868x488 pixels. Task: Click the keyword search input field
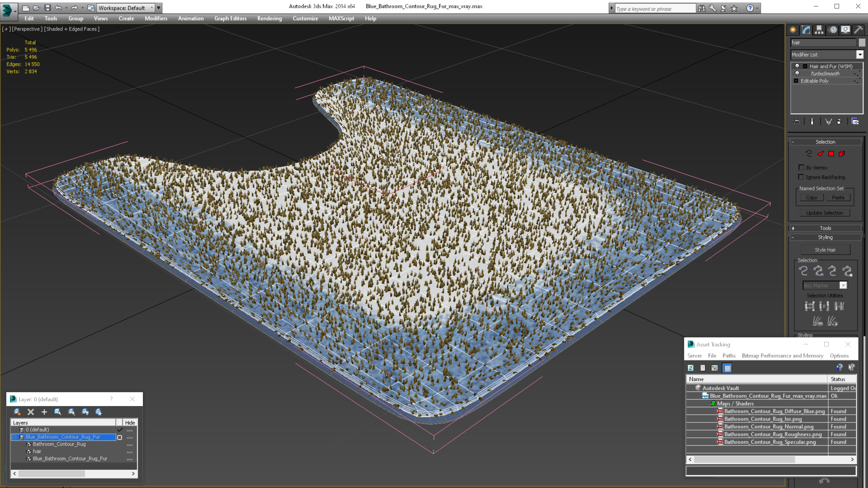tap(655, 9)
